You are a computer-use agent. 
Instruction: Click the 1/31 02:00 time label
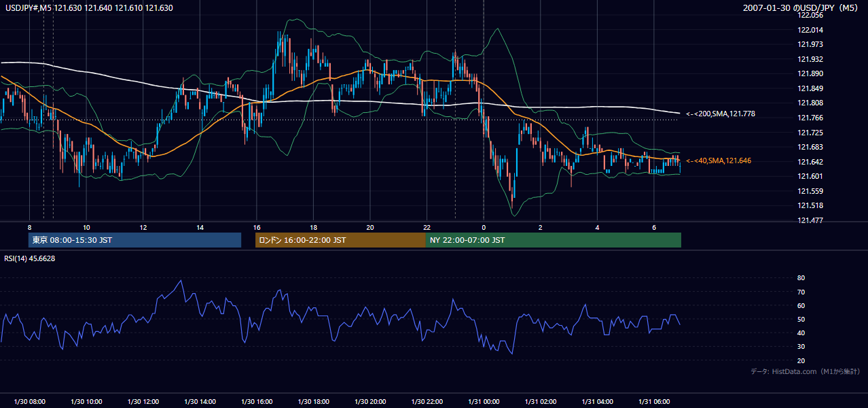541,402
